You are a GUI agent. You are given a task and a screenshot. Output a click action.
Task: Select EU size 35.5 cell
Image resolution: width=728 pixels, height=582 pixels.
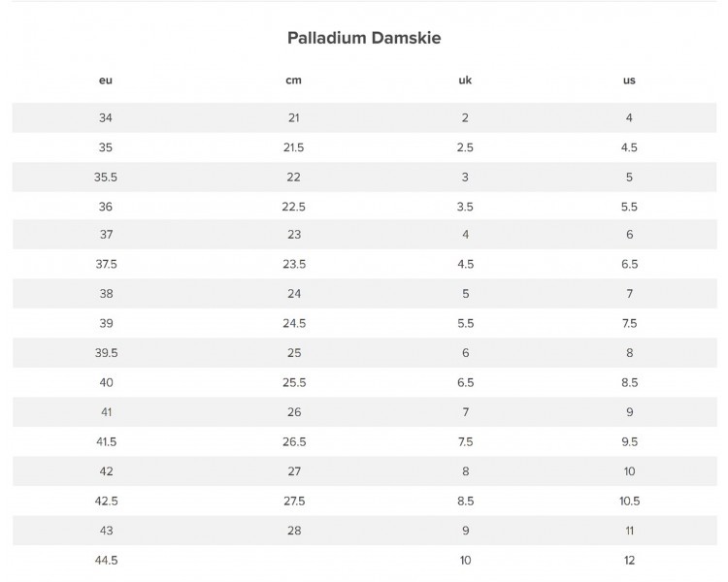point(106,177)
